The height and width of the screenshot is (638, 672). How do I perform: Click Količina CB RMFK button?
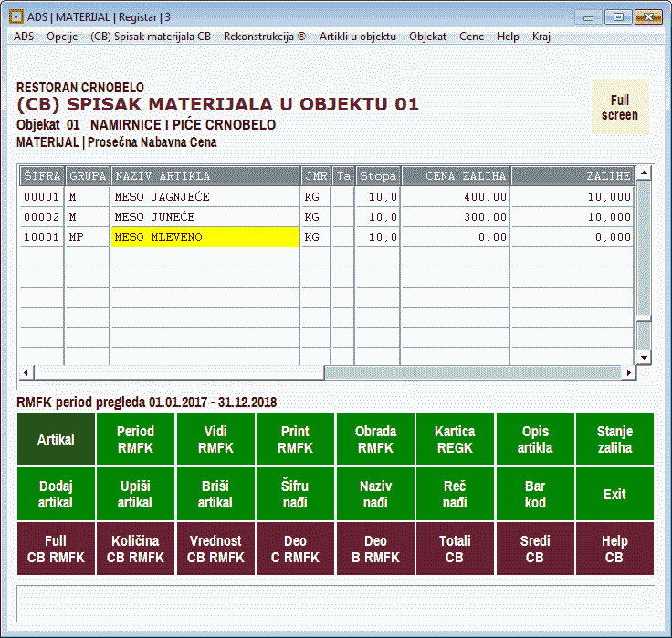pos(135,549)
